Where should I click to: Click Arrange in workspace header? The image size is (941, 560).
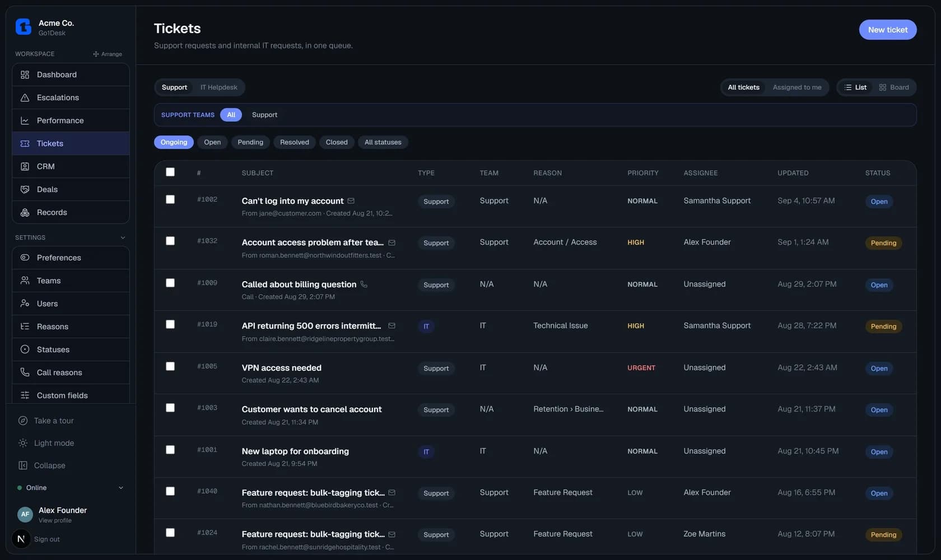tap(108, 54)
